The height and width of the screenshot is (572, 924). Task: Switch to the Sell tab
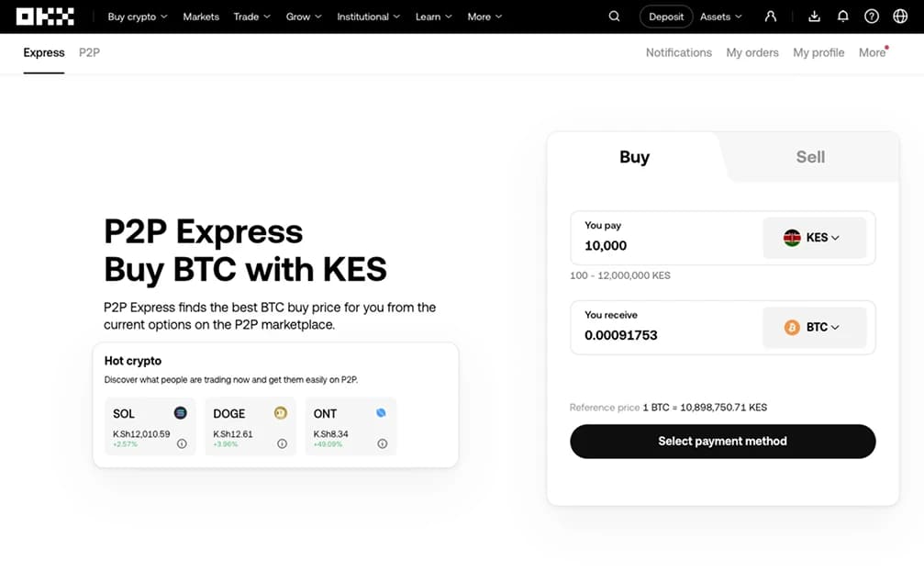click(810, 157)
